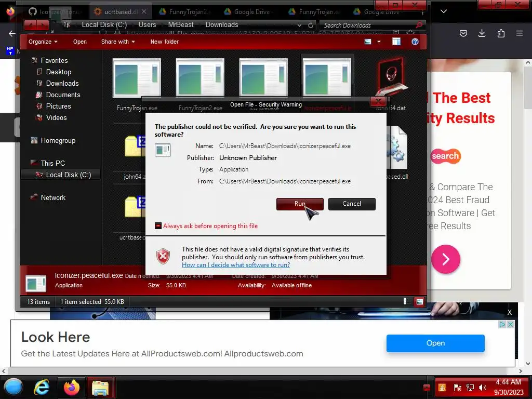Open the volume speaker tray icon
This screenshot has width=532, height=399.
coord(482,388)
